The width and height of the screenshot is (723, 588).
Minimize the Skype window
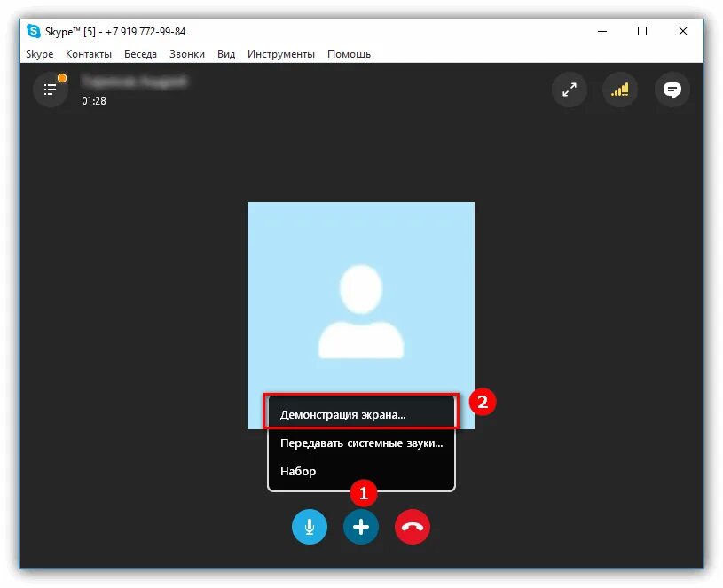tap(602, 31)
